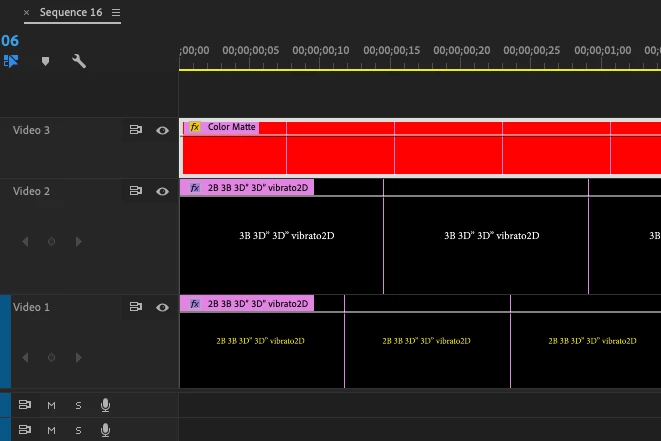Select the Color Matte clip label
The height and width of the screenshot is (441, 661).
(231, 127)
